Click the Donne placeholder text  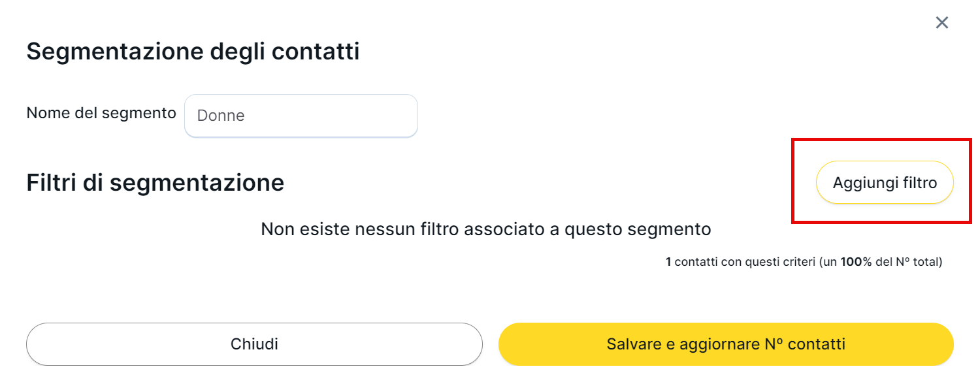[x=221, y=116]
